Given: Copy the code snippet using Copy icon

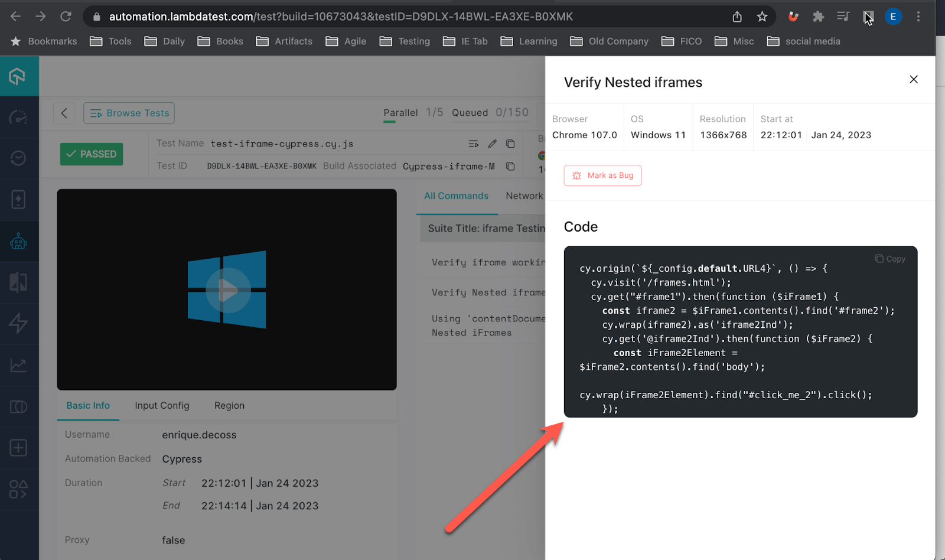Looking at the screenshot, I should [889, 258].
